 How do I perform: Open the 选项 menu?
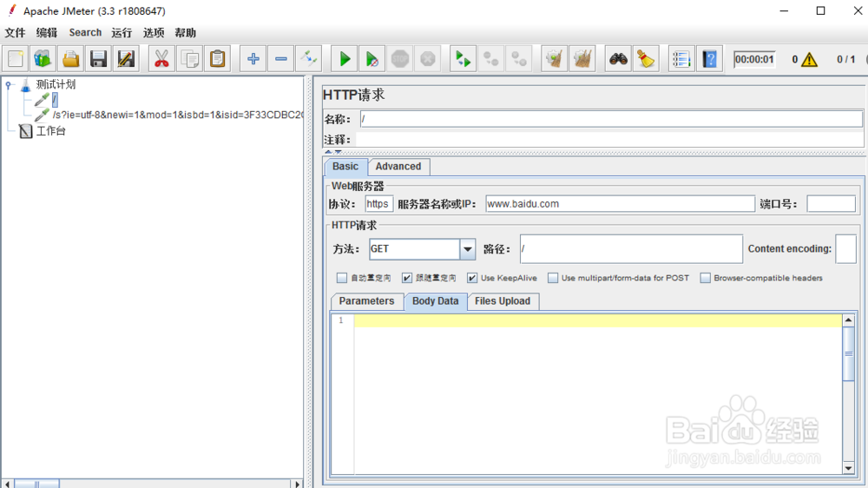[x=154, y=33]
